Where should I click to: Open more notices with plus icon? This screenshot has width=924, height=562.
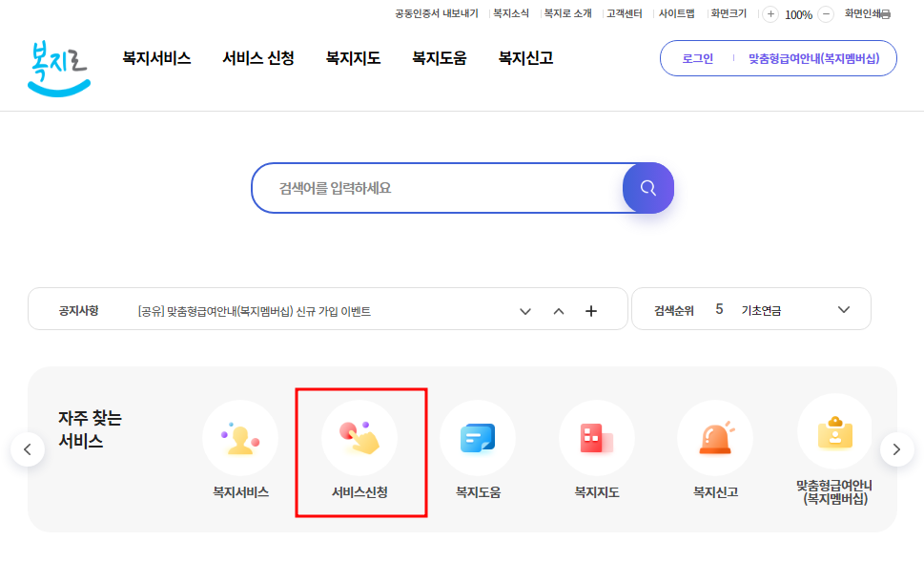(591, 311)
